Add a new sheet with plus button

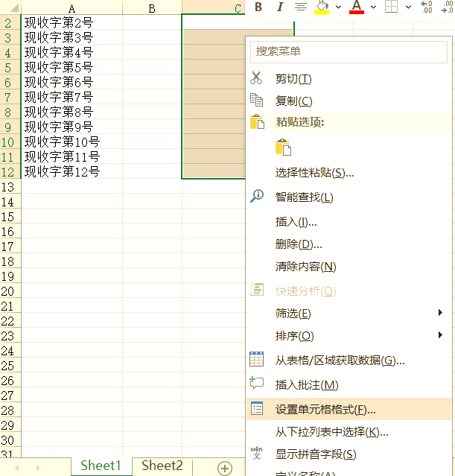[x=225, y=468]
